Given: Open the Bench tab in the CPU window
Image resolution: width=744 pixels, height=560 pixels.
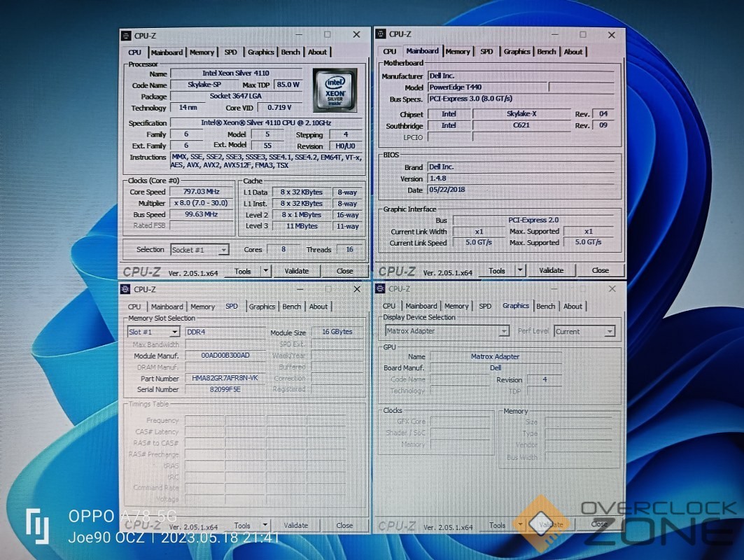Looking at the screenshot, I should tap(290, 52).
